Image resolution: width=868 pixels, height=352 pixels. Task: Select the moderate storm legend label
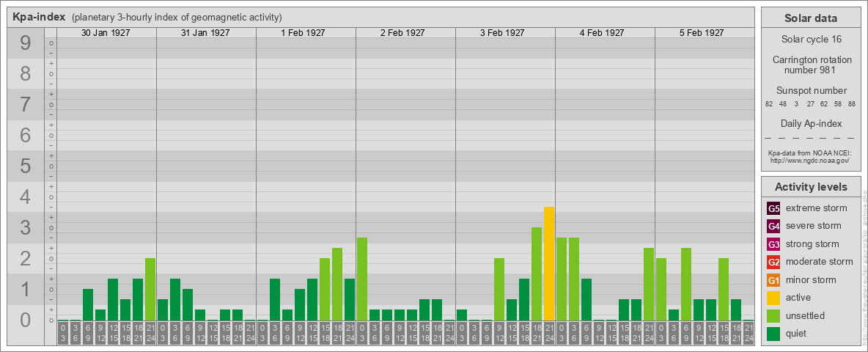tap(820, 263)
